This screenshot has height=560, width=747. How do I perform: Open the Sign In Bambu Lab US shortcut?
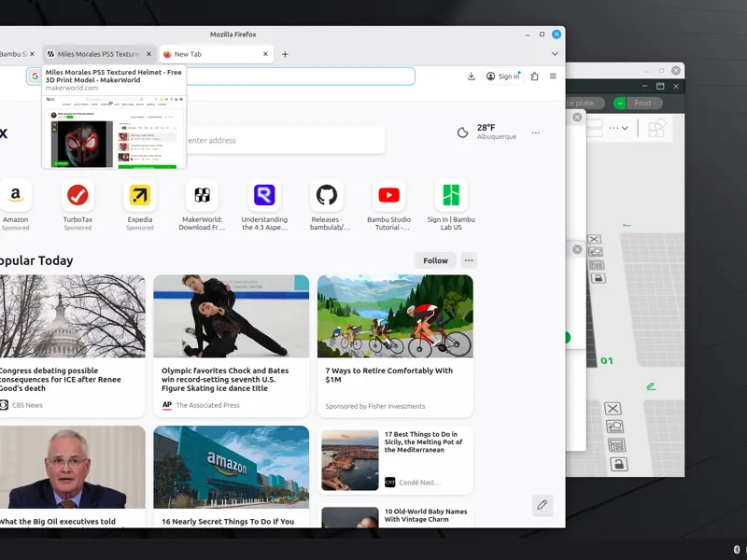click(451, 204)
